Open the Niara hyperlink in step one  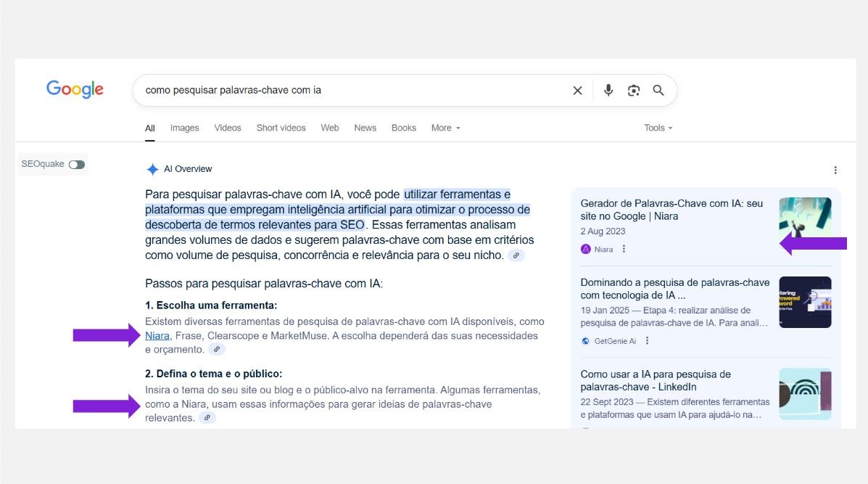coord(157,336)
